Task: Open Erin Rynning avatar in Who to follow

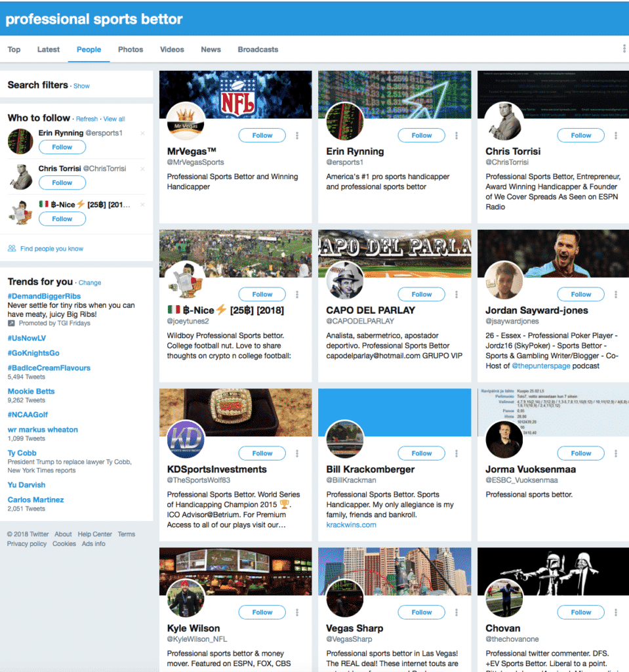Action: point(20,141)
